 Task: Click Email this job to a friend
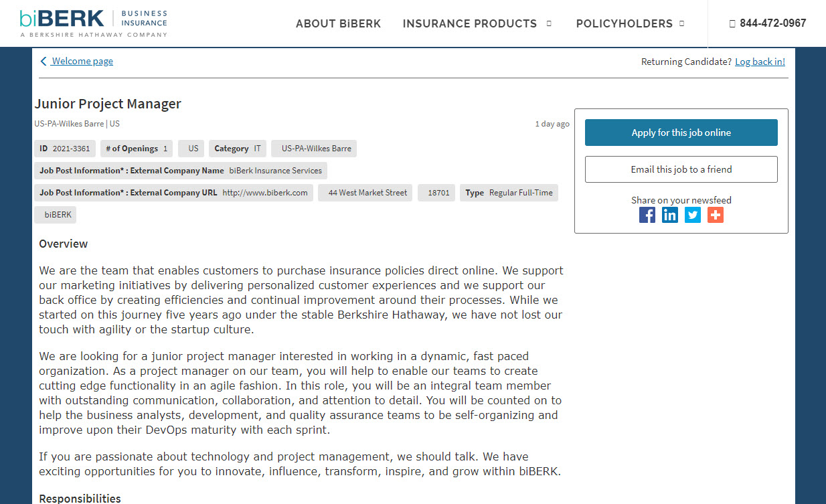[681, 169]
